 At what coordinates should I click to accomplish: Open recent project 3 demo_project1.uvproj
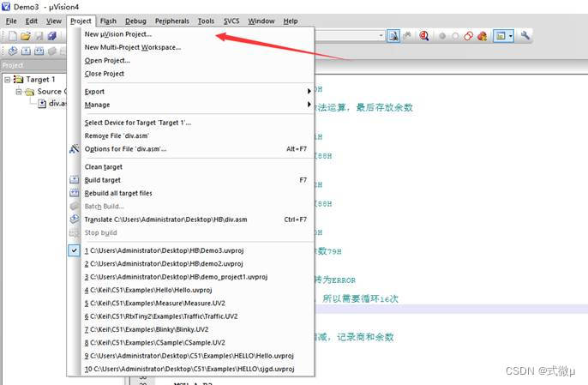point(191,277)
